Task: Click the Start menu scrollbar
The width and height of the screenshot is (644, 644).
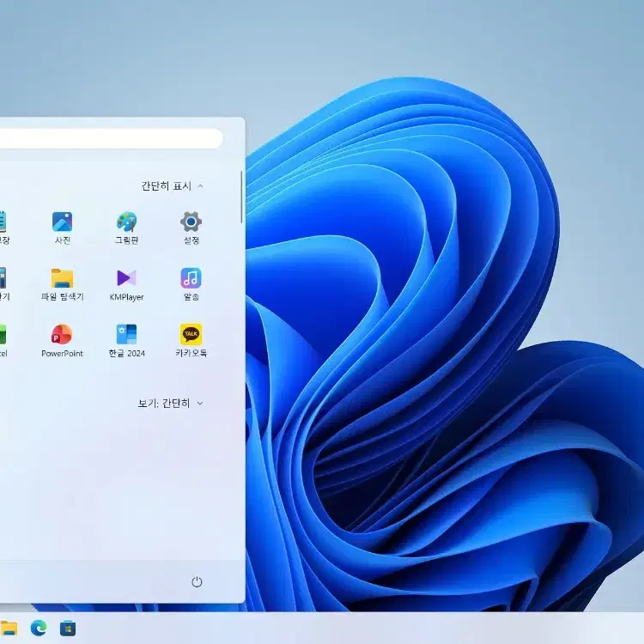Action: [x=241, y=197]
